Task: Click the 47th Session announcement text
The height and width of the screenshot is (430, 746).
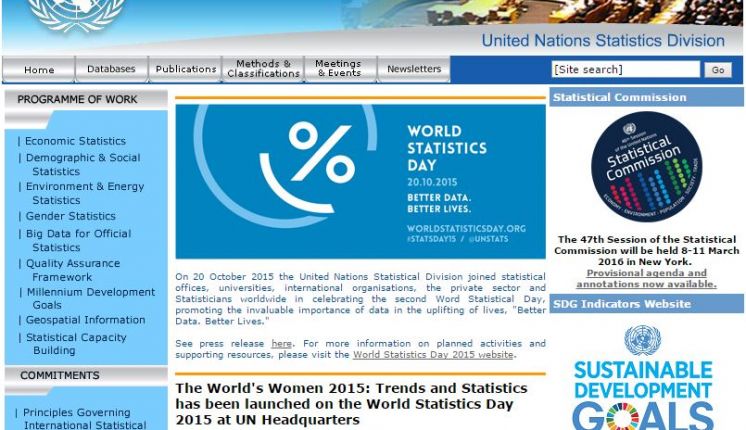Action: 646,251
